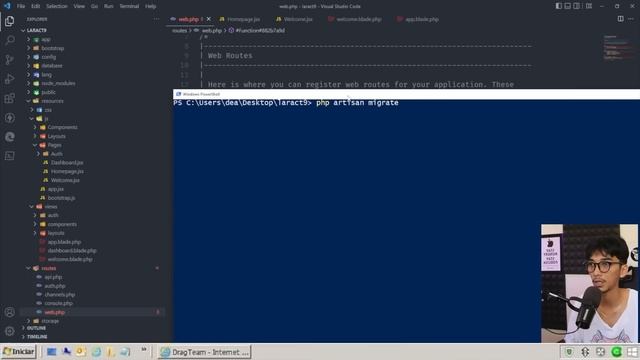This screenshot has height=360, width=640.
Task: Open the terminal-shaped icon in activity bar
Action: (9, 156)
